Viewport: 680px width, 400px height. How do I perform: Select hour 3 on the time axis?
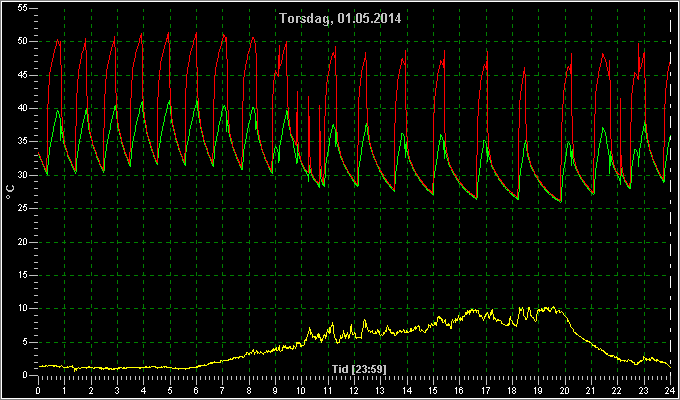(117, 389)
